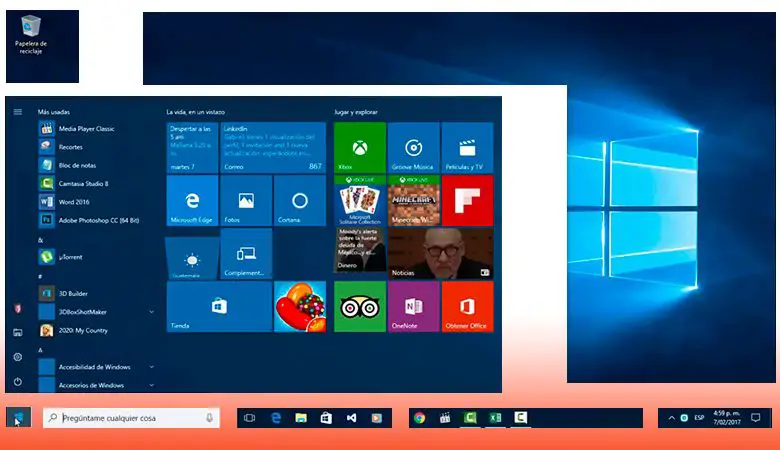Image resolution: width=780 pixels, height=450 pixels.
Task: Open Task View from the taskbar
Action: (250, 418)
